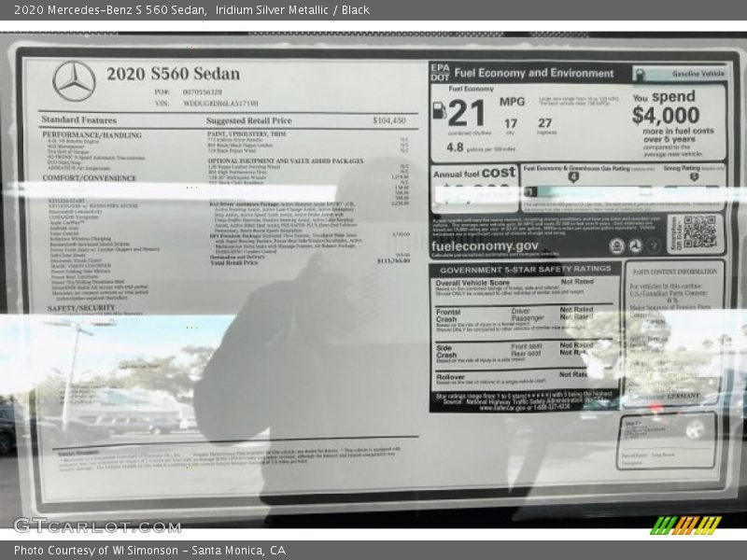
Task: Click 'more in fuel costs over 5 years'
Action: point(678,134)
